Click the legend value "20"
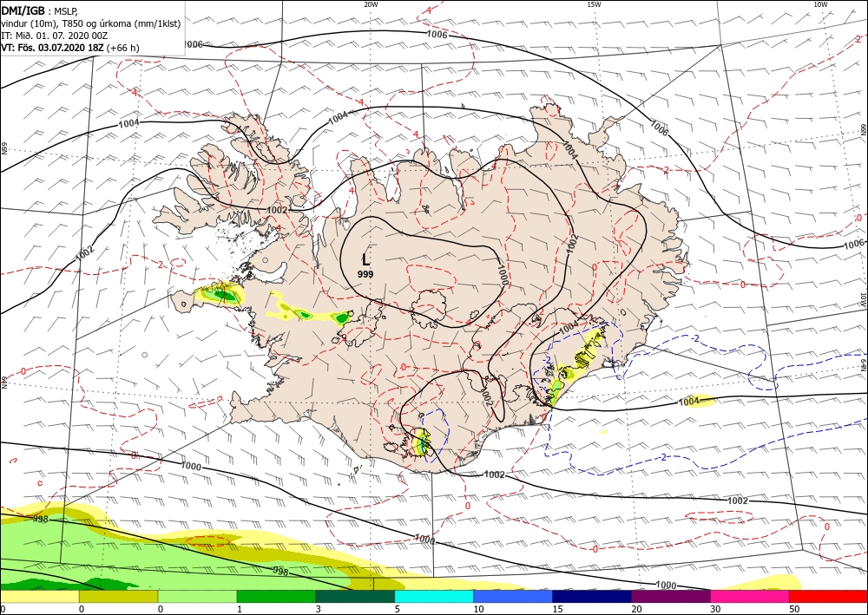This screenshot has height=615, width=868. click(x=636, y=609)
